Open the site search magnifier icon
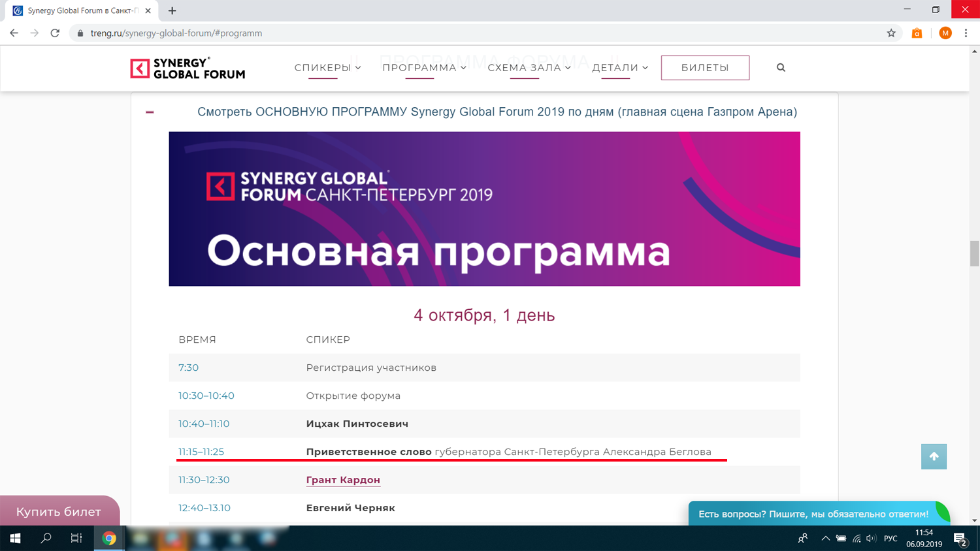 [781, 67]
